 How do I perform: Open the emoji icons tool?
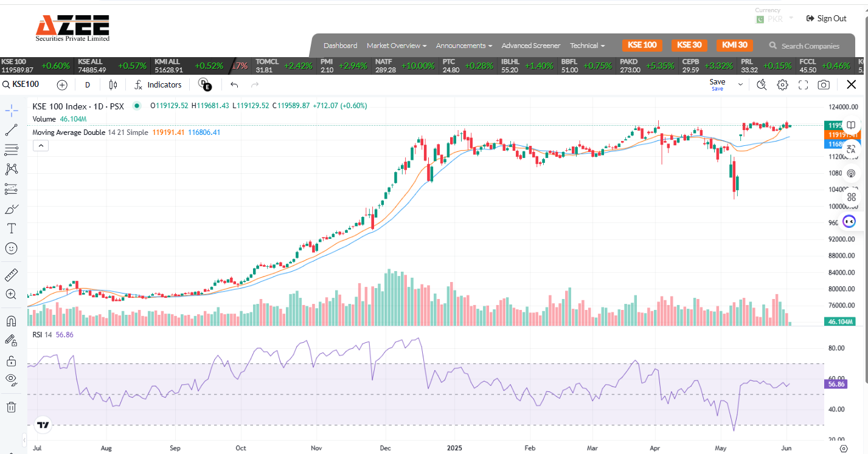11,249
